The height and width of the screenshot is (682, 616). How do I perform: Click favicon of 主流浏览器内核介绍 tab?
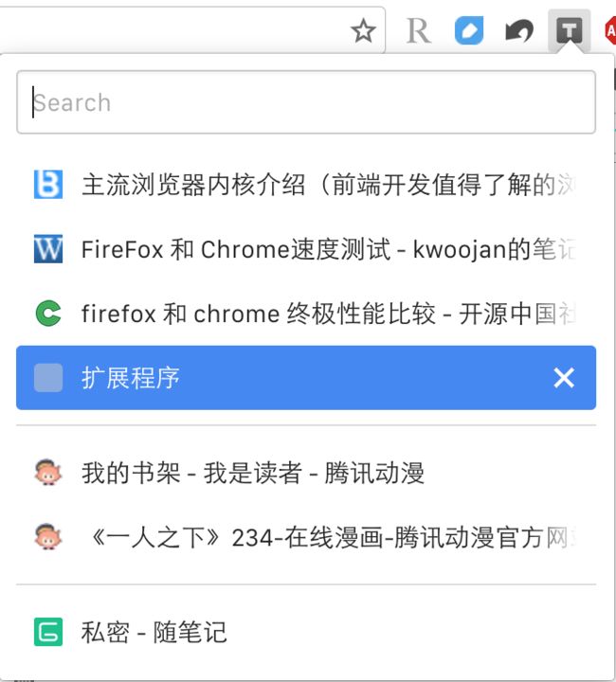pos(48,185)
